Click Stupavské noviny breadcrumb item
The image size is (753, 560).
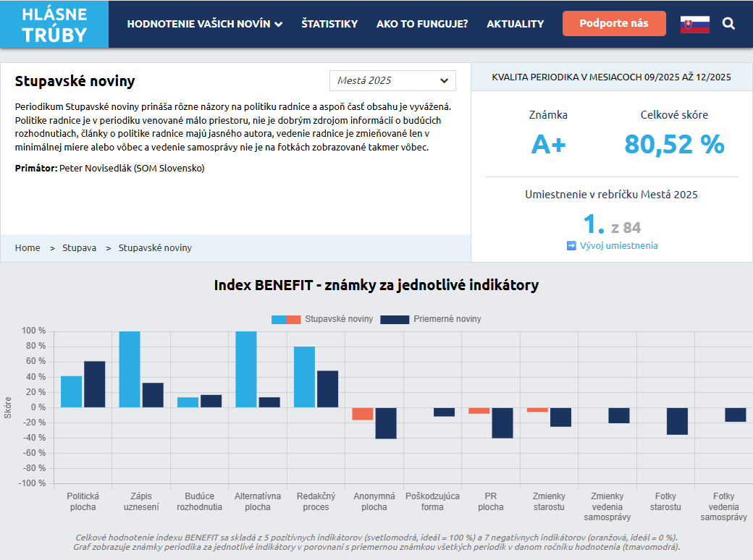155,248
